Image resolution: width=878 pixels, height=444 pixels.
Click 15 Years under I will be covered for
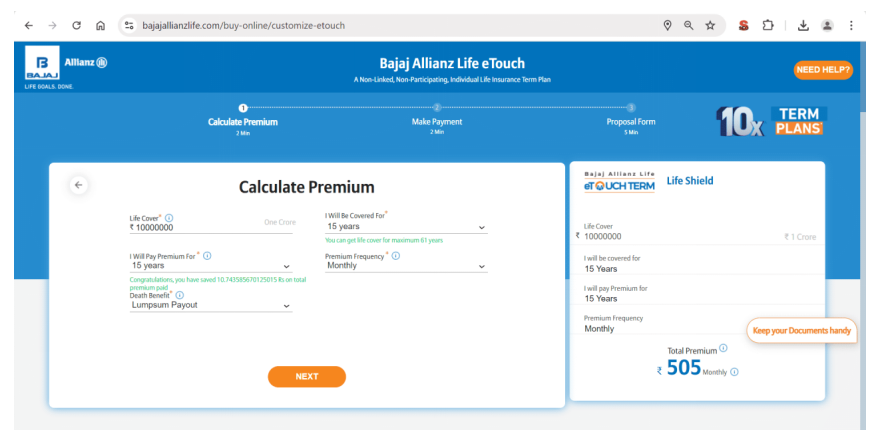click(x=601, y=269)
